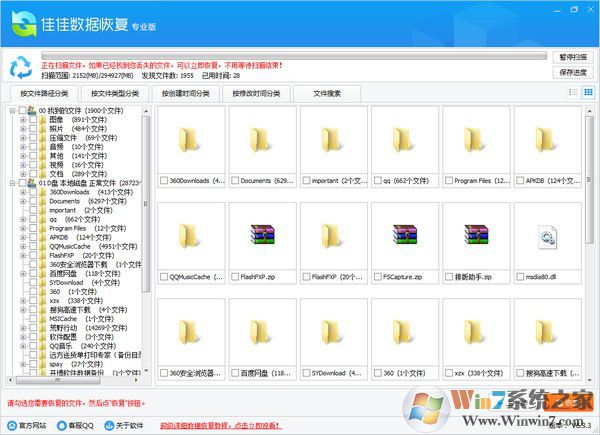Click the 客服QQ icon
Viewport: 600px width, 435px height.
62,425
